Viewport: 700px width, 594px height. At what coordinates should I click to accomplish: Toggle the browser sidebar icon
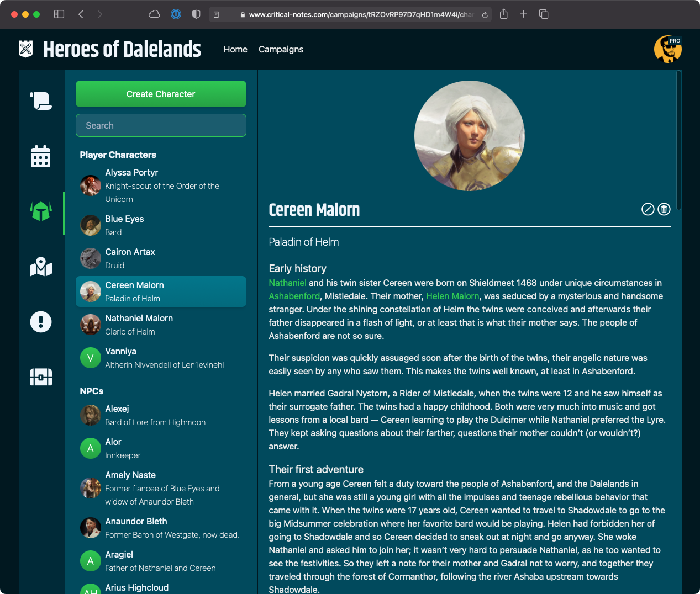tap(59, 14)
